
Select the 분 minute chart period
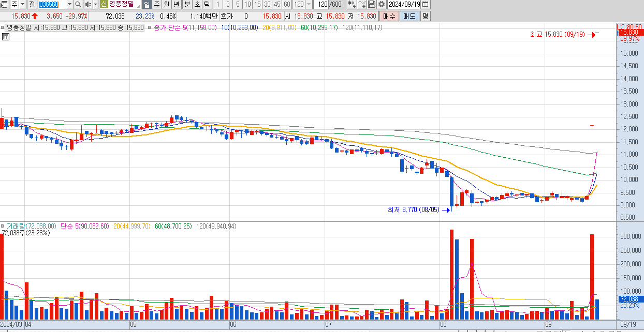187,4
